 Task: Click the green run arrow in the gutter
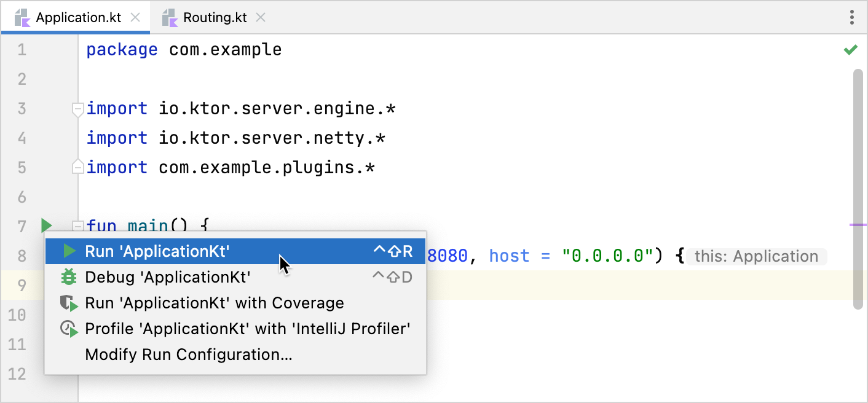pyautogui.click(x=45, y=225)
